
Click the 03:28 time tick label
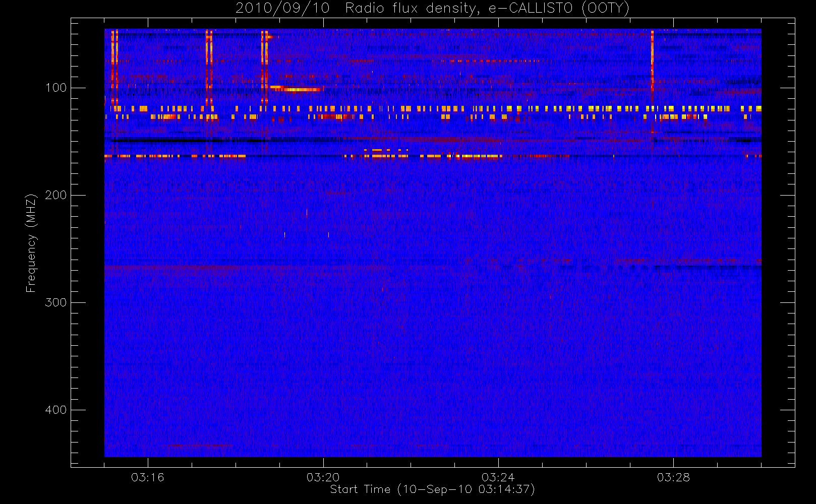673,477
